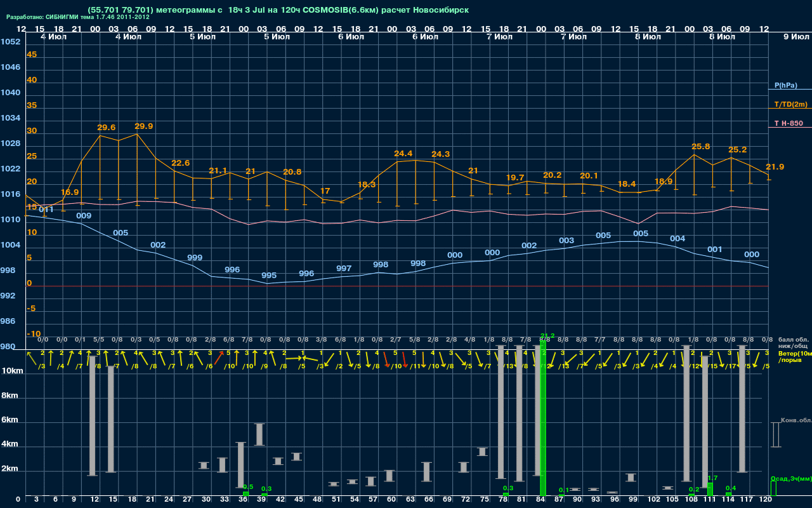Select the 24.4 temperature value
This screenshot has width=812, height=508.
tap(403, 154)
